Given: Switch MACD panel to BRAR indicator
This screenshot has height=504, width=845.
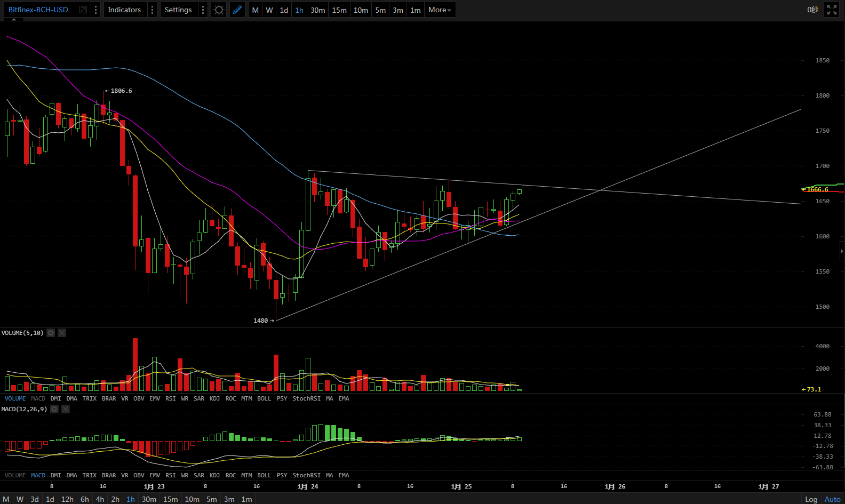Looking at the screenshot, I should [x=109, y=475].
